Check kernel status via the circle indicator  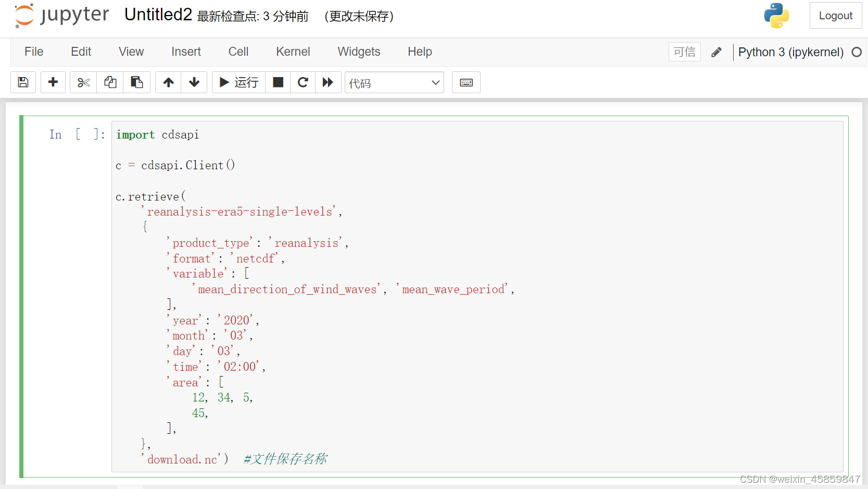click(857, 52)
